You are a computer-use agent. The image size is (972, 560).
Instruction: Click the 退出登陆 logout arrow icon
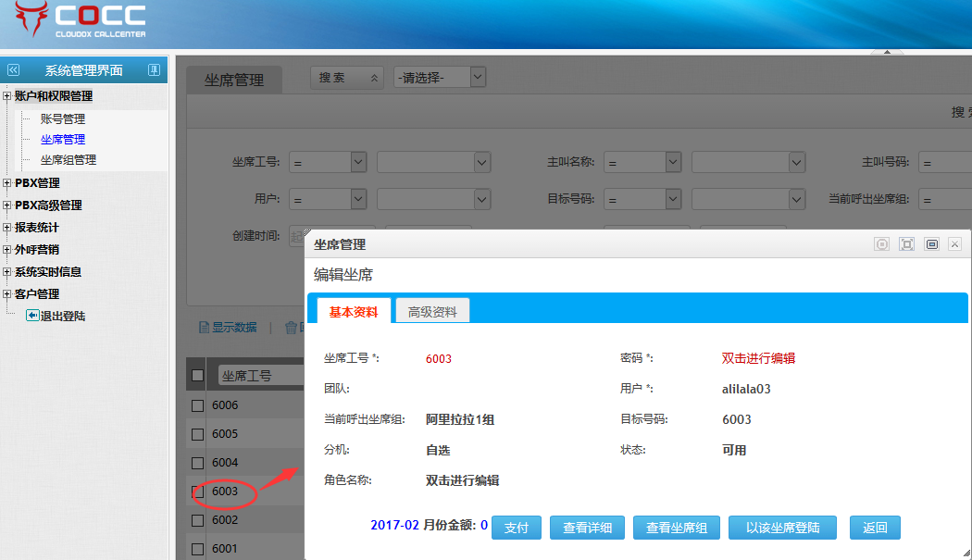click(x=32, y=316)
